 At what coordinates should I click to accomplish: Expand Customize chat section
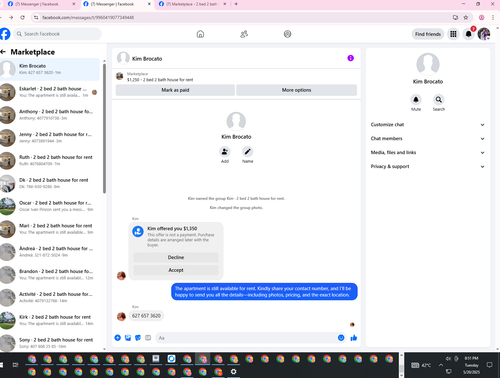[428, 125]
